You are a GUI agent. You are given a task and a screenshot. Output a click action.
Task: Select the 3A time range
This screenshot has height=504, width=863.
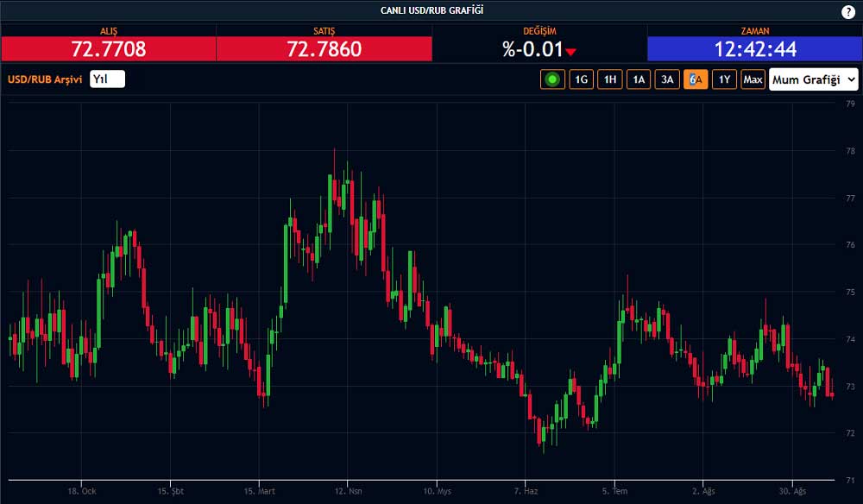click(x=667, y=79)
